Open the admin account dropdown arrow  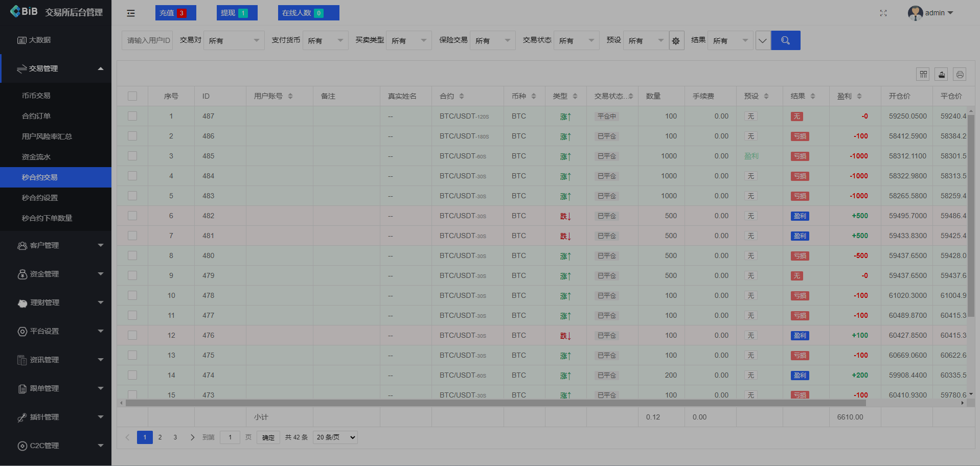tap(950, 13)
